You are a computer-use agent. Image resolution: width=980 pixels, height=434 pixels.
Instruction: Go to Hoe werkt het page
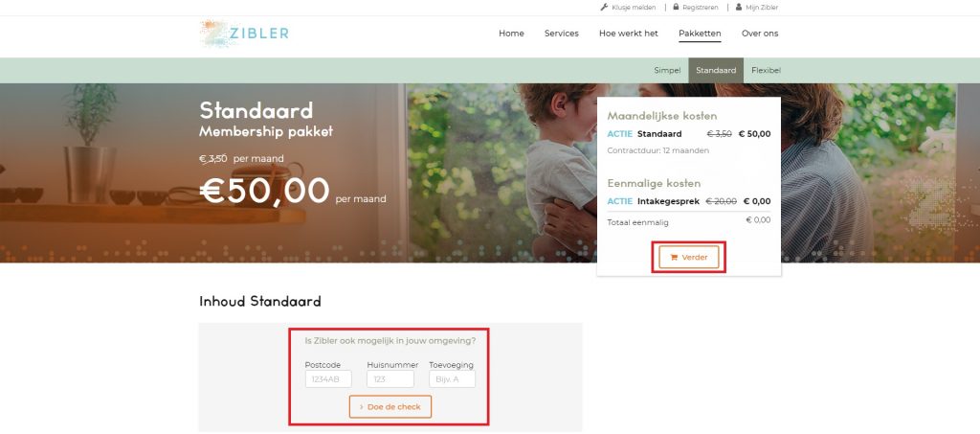[x=628, y=34]
